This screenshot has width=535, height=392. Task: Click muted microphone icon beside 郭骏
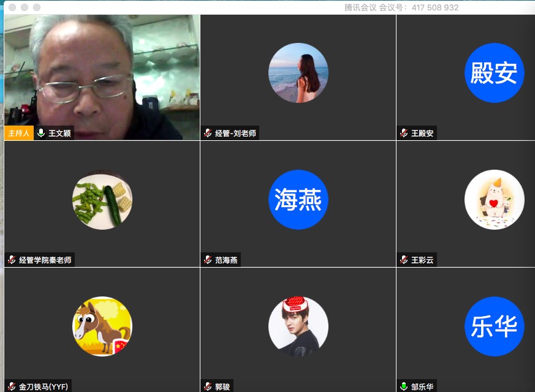[x=208, y=386]
